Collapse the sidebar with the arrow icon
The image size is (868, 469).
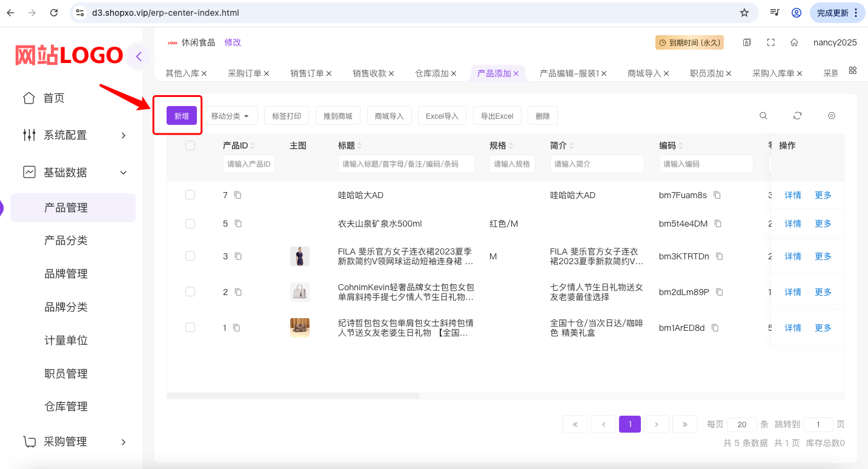139,56
